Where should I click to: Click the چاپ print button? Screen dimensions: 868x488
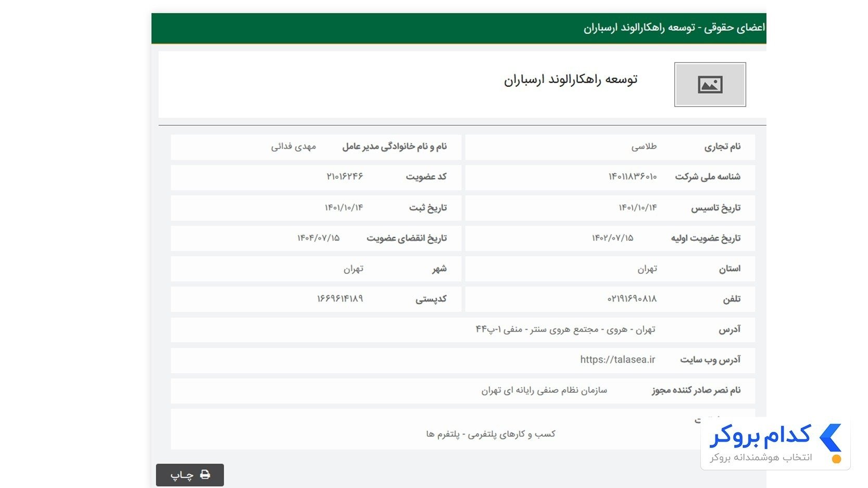pos(190,475)
